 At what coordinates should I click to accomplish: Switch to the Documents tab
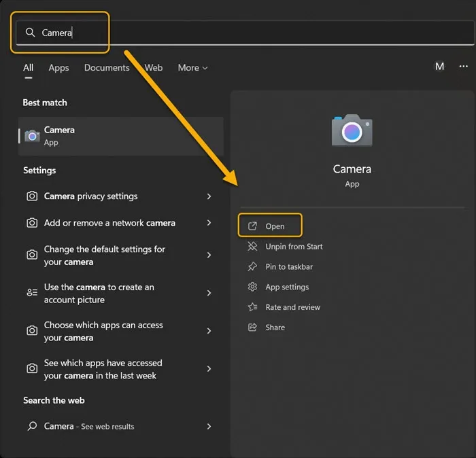(x=107, y=68)
